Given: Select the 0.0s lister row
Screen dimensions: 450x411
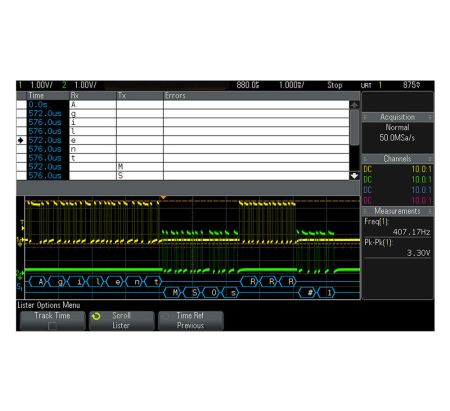Looking at the screenshot, I should (183, 105).
